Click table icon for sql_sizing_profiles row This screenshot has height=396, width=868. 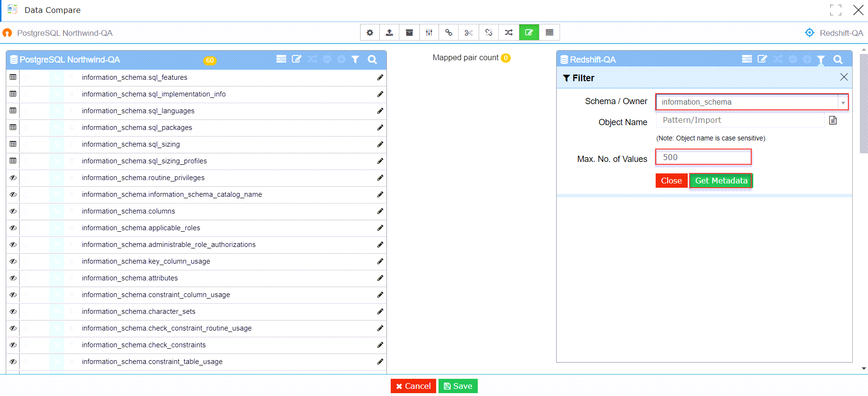point(13,161)
